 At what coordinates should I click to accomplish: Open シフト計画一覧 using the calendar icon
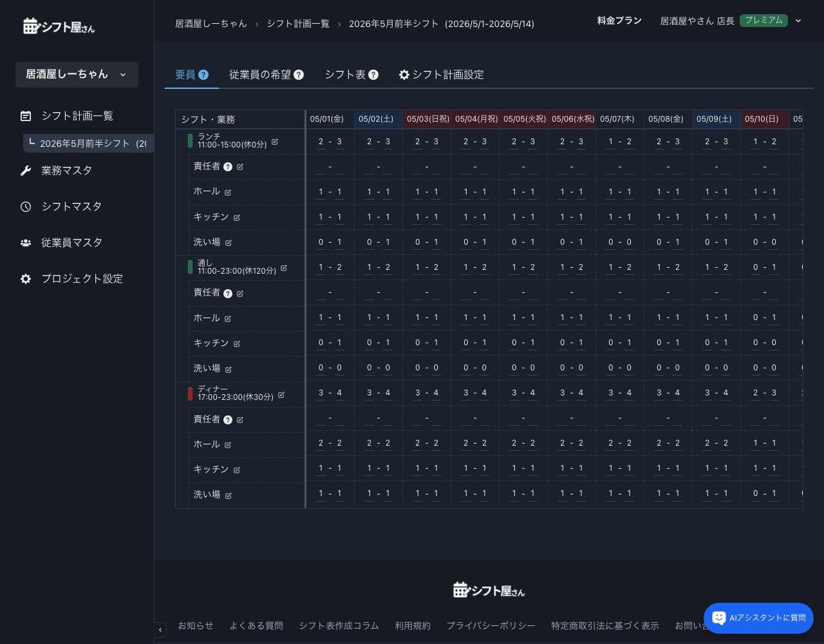[26, 116]
